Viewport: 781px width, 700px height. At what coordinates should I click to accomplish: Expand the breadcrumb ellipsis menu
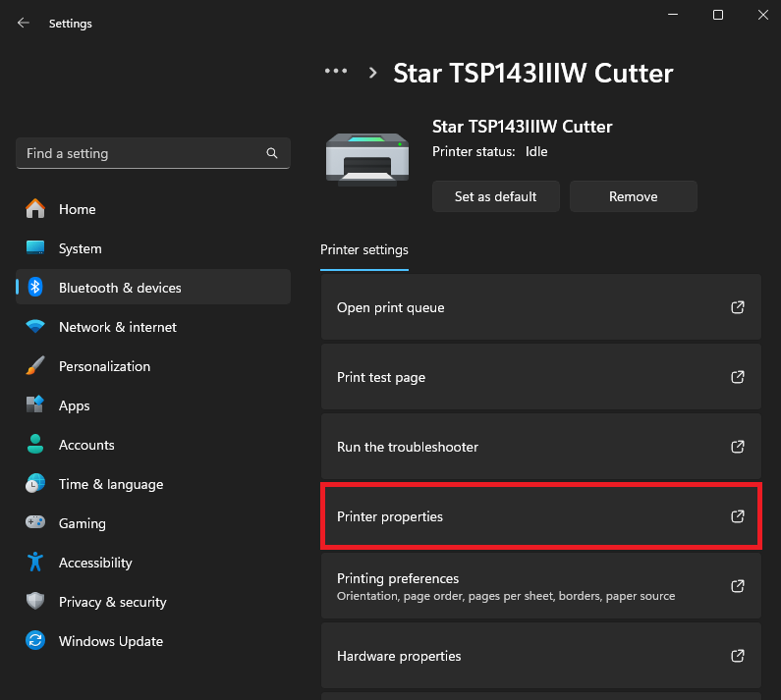click(336, 72)
